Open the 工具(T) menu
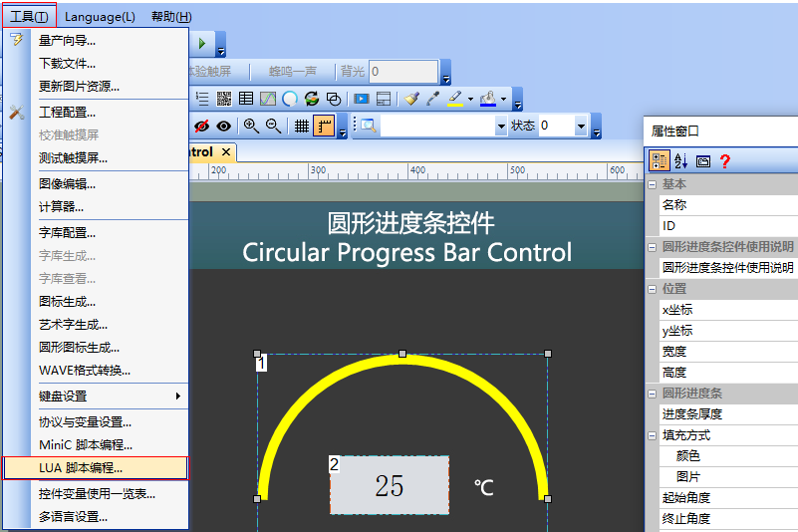 29,17
